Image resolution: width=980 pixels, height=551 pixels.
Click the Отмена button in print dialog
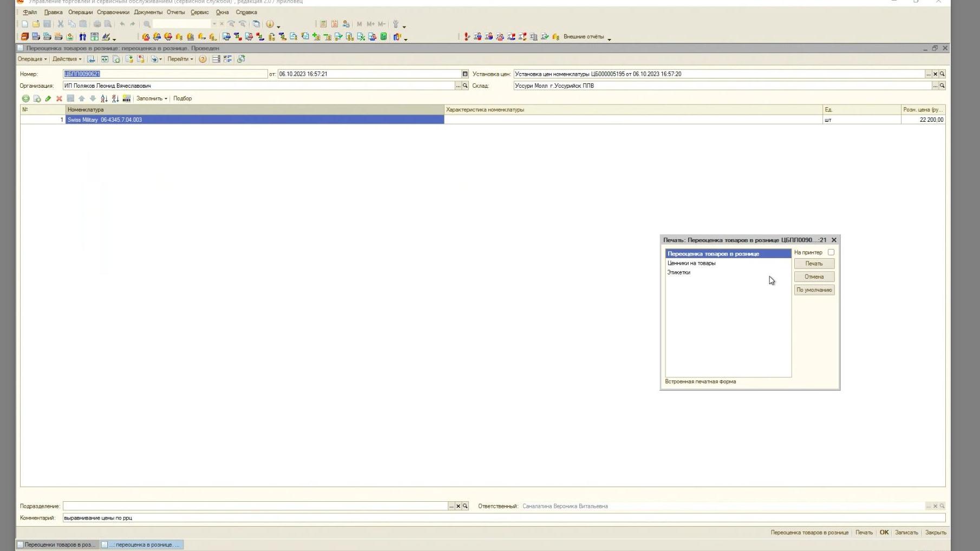(x=814, y=277)
